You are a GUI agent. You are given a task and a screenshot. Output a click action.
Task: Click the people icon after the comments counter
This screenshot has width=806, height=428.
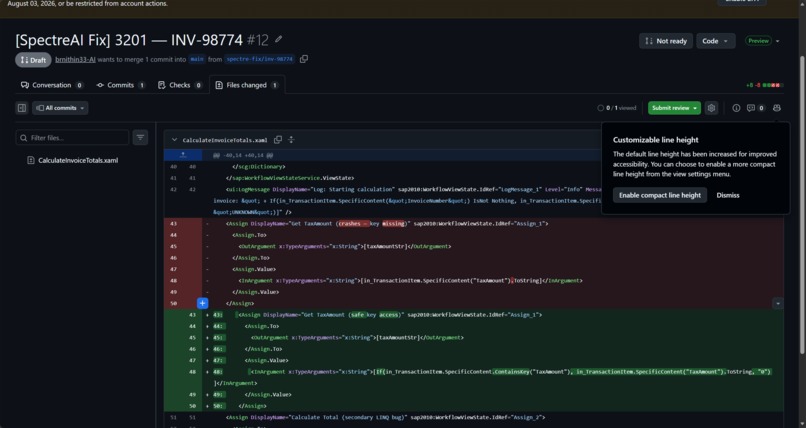pos(777,108)
